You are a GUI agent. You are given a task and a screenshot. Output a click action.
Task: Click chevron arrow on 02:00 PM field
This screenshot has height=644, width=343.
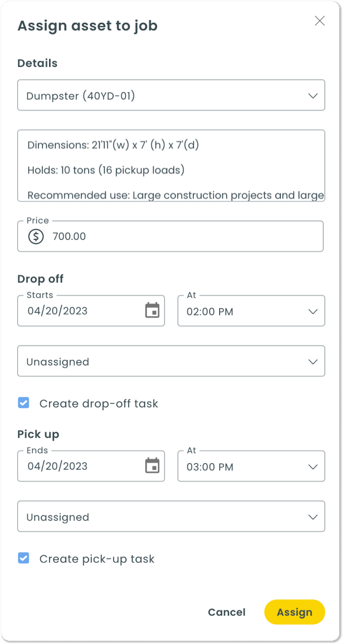coord(313,312)
